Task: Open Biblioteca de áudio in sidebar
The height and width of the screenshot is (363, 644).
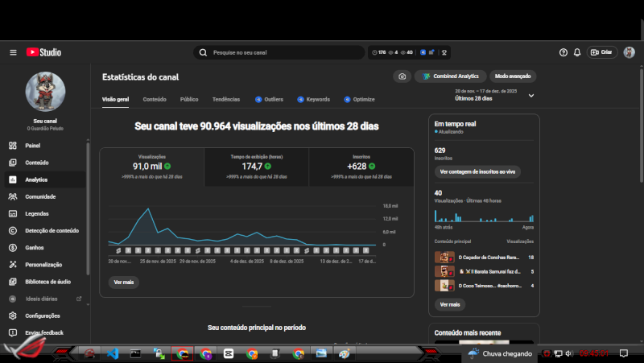Action: 47,282
